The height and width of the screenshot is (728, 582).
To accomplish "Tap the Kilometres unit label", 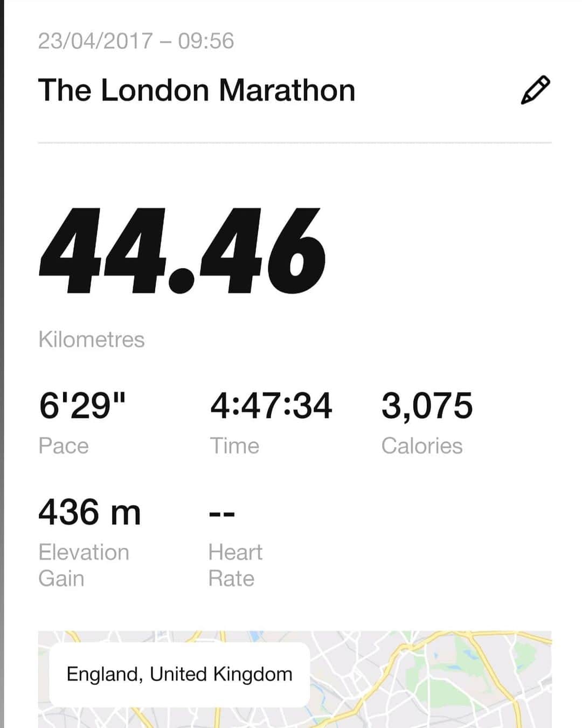I will click(92, 340).
